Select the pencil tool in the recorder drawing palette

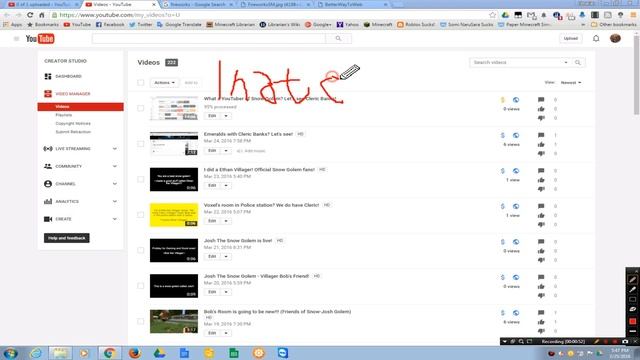632,279
